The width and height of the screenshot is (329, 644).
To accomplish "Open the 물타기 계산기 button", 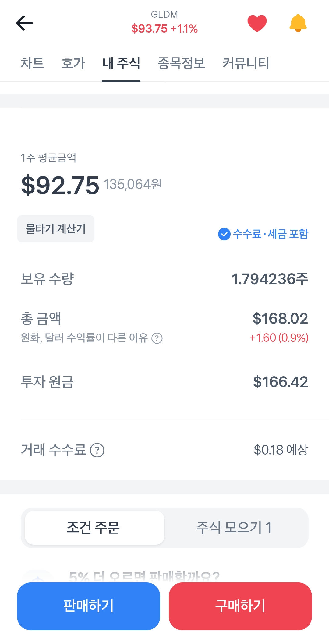I will pyautogui.click(x=56, y=229).
